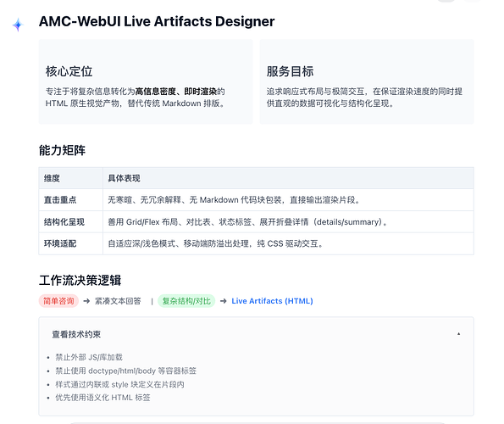Click the 工作流决策逻辑 heading
This screenshot has height=424, width=504.
tap(80, 280)
